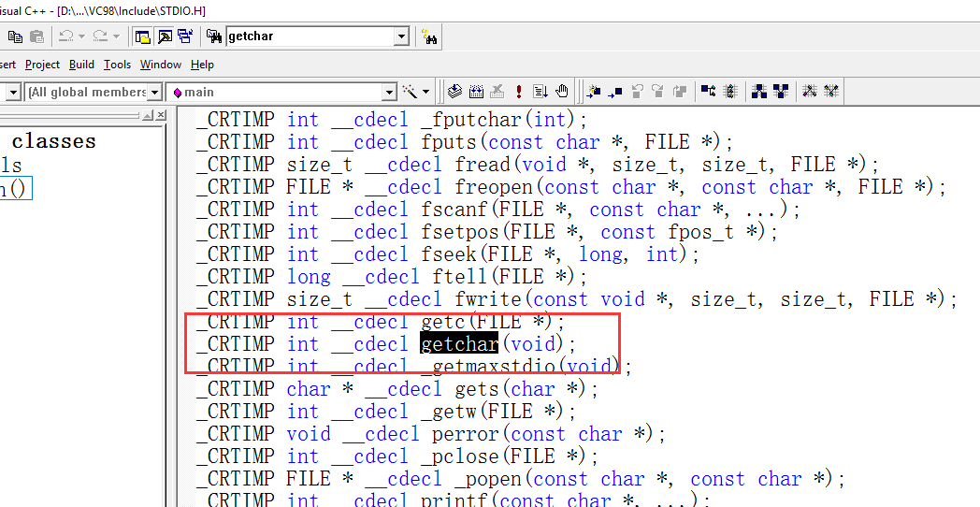Click the Find in Files icon
This screenshot has height=507, width=980.
coord(213,36)
